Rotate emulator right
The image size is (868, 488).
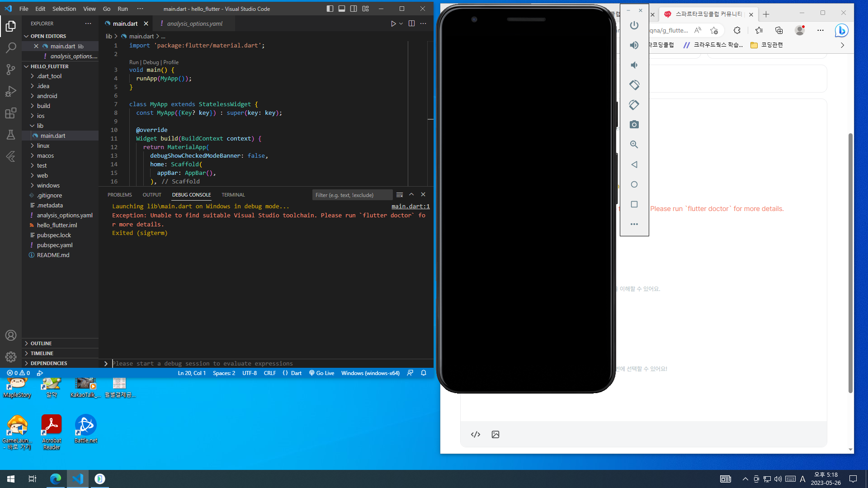click(x=634, y=105)
